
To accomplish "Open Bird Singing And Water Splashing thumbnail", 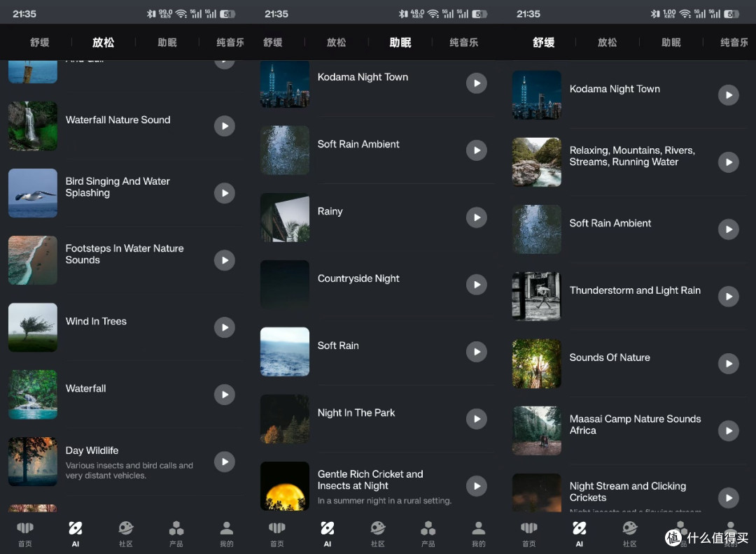I will [33, 193].
